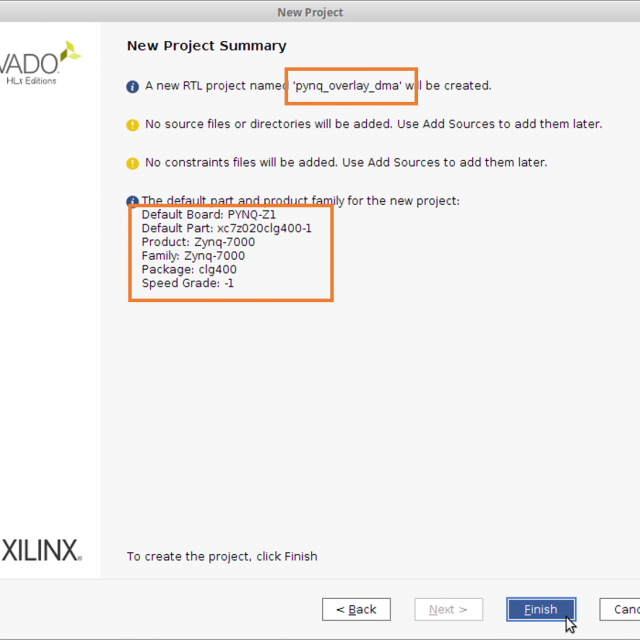Click the New Project Summary heading
Viewport: 640px width, 640px height.
(207, 46)
